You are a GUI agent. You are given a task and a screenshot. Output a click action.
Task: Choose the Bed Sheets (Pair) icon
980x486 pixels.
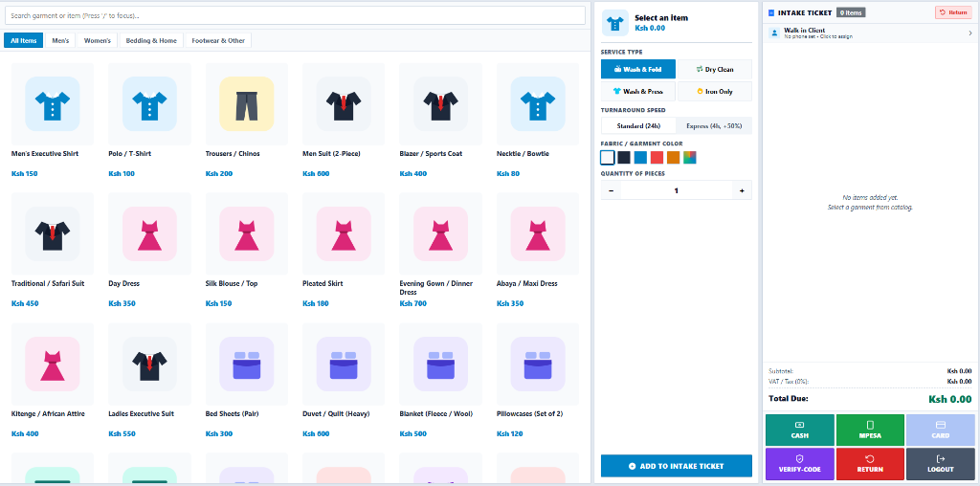247,364
